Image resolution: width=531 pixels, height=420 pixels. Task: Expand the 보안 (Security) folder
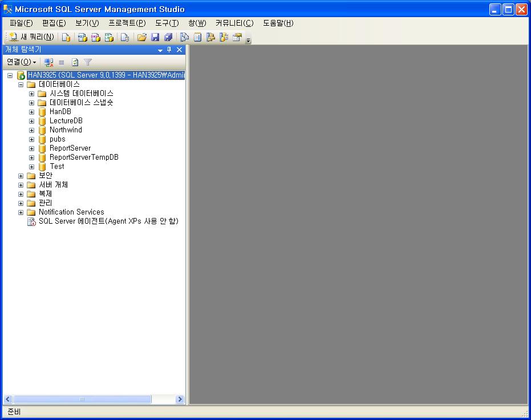pyautogui.click(x=21, y=176)
